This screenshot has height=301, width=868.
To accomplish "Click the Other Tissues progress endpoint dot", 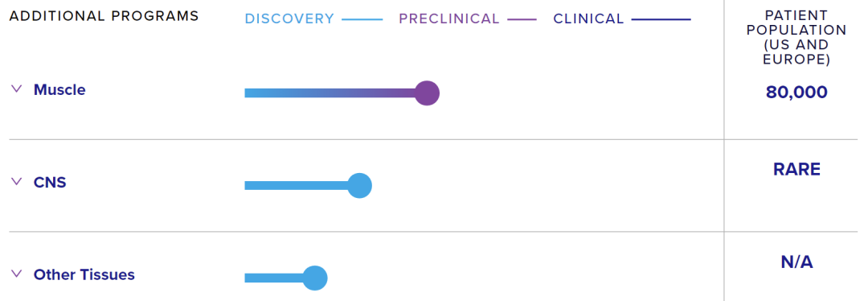I will click(315, 278).
